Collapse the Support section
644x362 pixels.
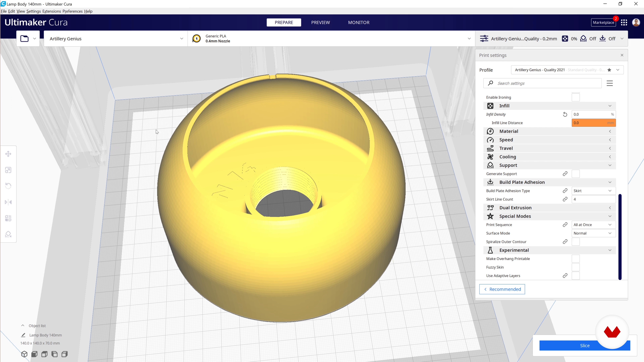[x=550, y=165]
